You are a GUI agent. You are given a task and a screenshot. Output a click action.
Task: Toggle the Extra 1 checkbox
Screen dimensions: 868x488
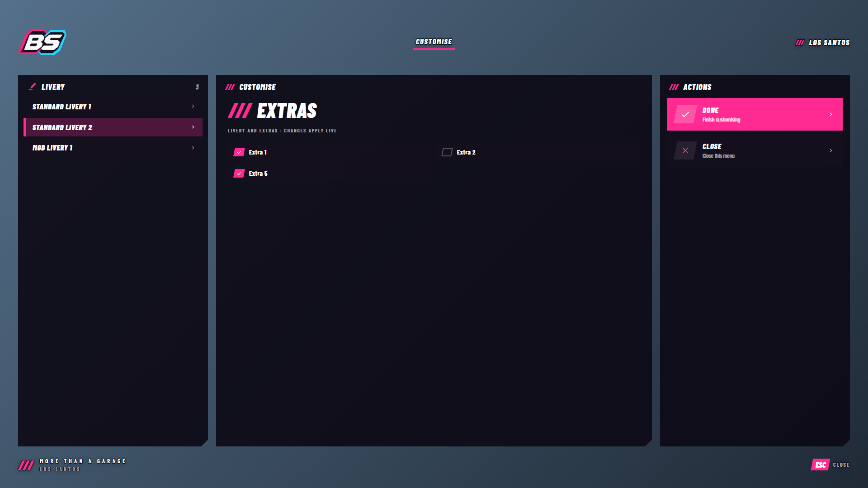pyautogui.click(x=239, y=152)
